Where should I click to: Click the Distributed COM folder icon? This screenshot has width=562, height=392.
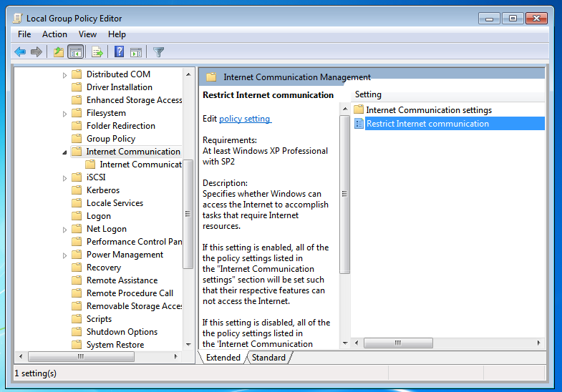tap(77, 74)
